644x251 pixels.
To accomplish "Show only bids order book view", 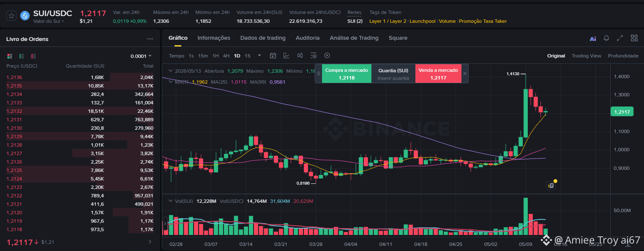I will coord(22,56).
